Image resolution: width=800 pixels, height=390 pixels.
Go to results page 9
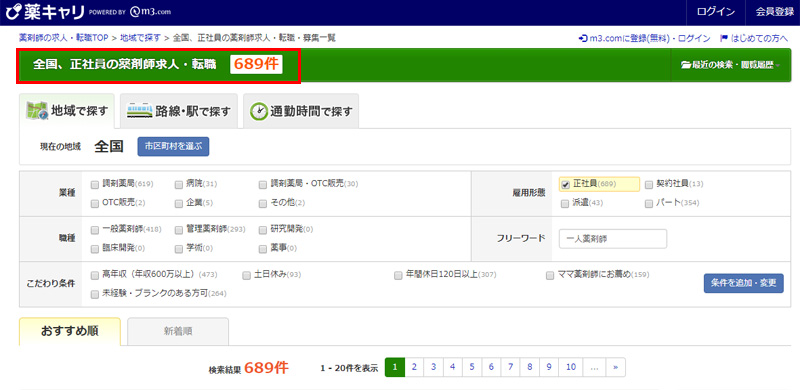point(549,367)
